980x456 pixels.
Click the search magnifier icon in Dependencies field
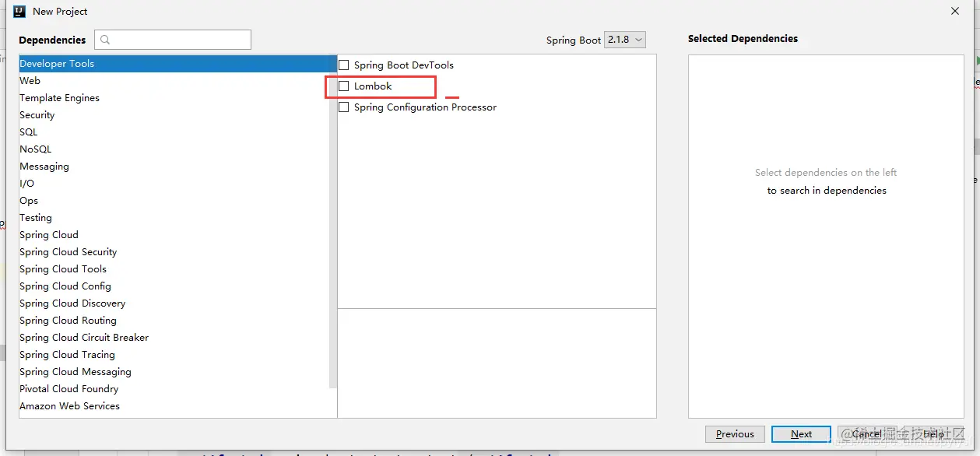106,40
